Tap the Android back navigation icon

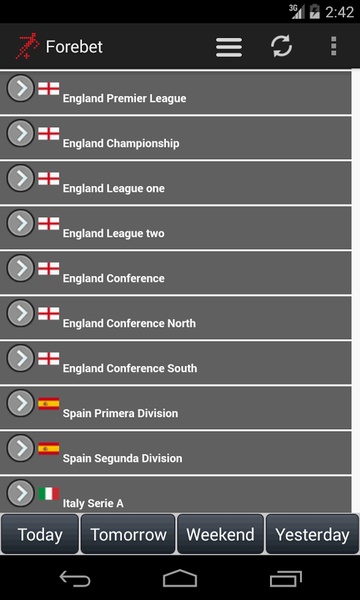click(75, 578)
